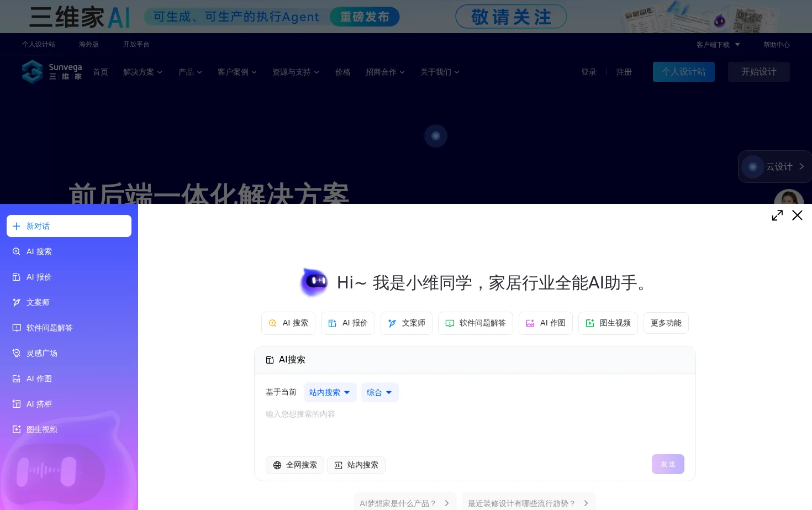
Task: Open the 海外版 link
Action: coord(89,44)
